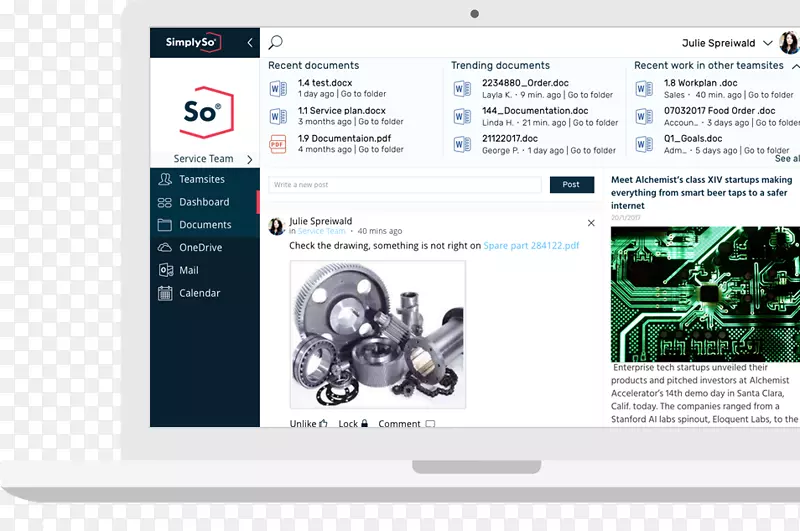The height and width of the screenshot is (531, 800).
Task: Click Julie Spreiwald's profile avatar in header
Action: click(x=789, y=43)
